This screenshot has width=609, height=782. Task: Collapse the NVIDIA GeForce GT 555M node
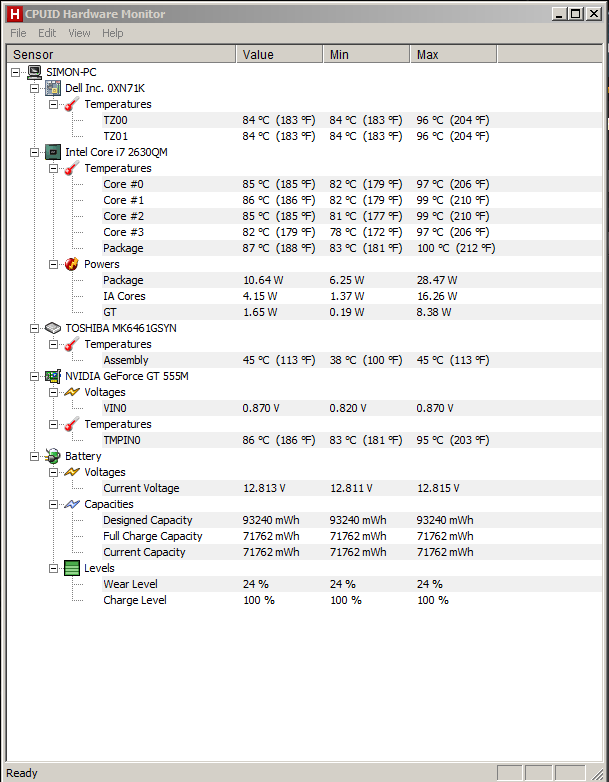click(x=34, y=376)
